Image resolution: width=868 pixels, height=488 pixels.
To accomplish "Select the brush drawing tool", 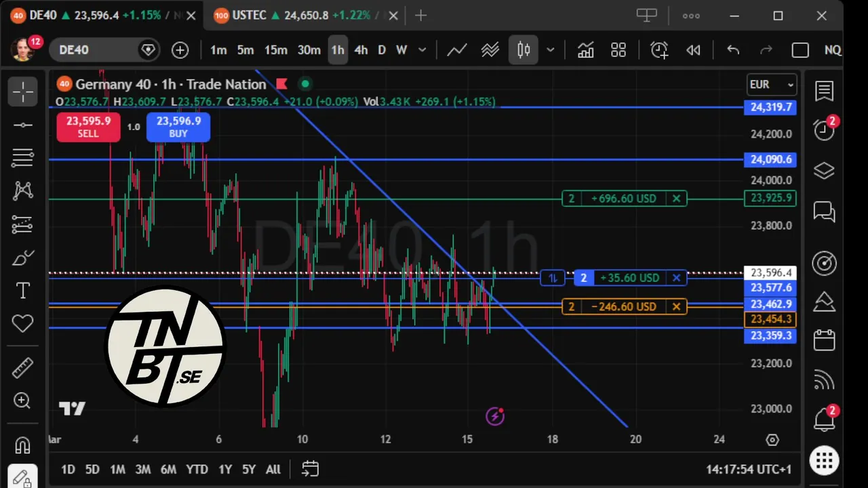I will [x=22, y=258].
